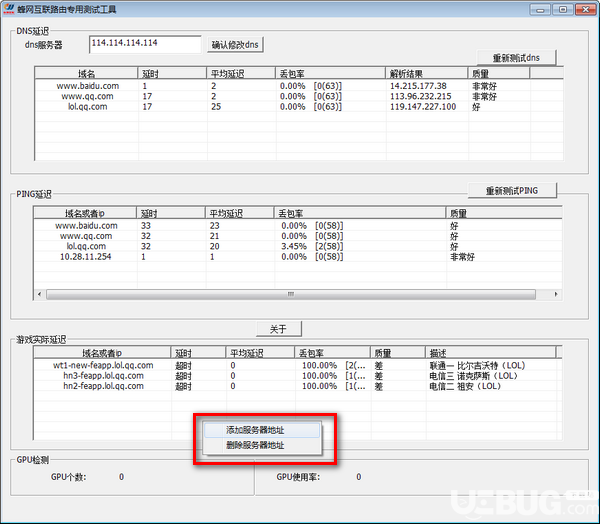
Task: Click 域名 column header in DNS table
Action: [x=86, y=73]
